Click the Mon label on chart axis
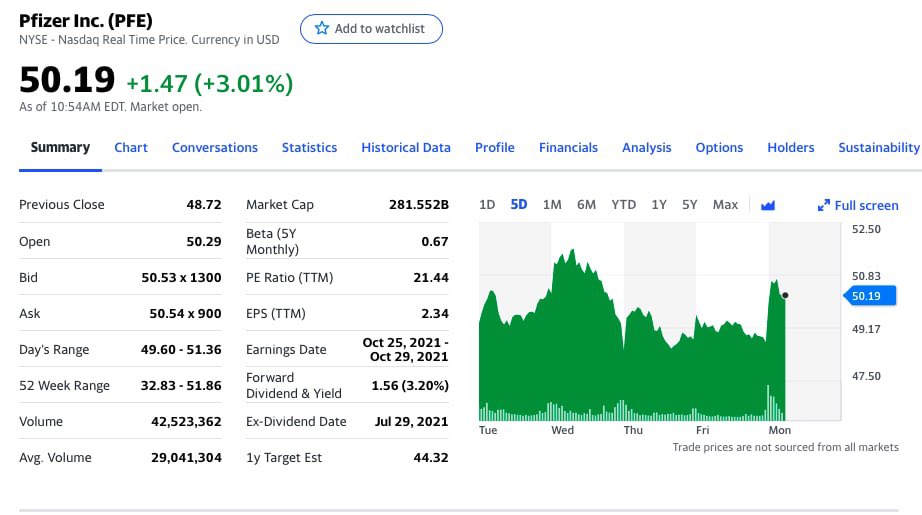 pyautogui.click(x=780, y=430)
